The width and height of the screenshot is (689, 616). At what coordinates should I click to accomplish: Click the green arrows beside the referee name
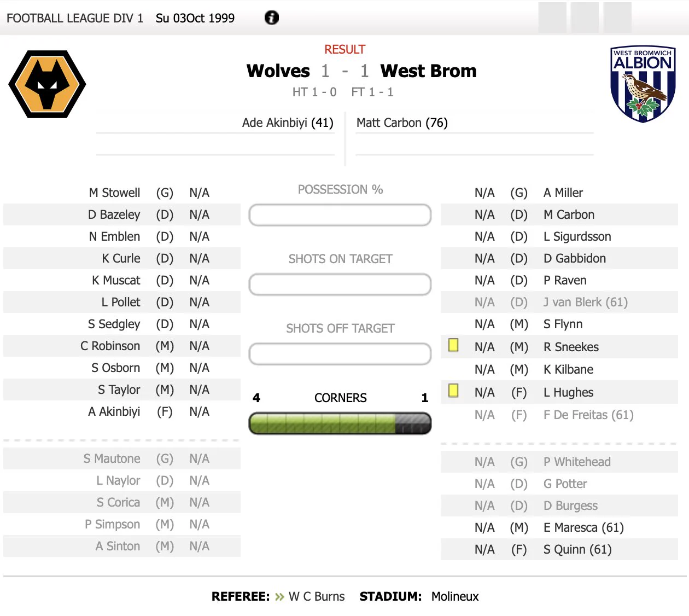click(279, 596)
